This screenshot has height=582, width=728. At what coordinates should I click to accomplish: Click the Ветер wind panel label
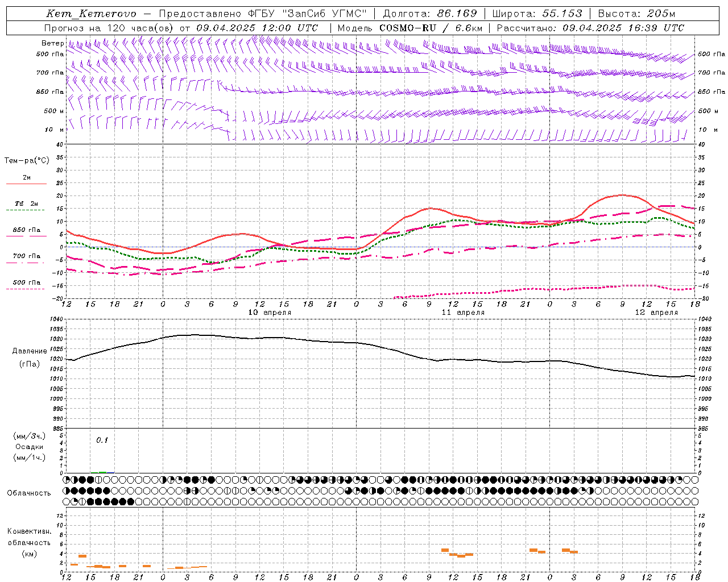pos(52,43)
